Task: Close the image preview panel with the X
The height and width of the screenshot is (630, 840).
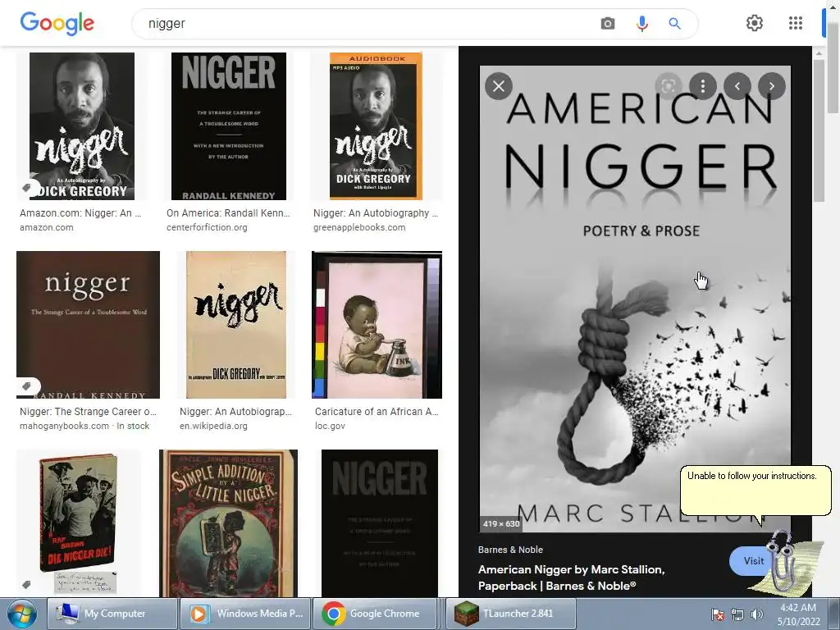Action: pos(499,85)
